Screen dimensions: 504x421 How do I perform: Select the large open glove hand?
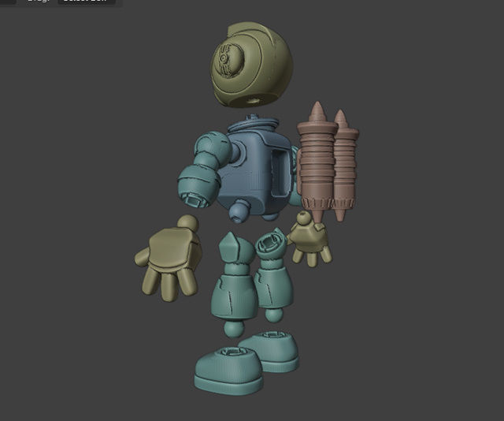click(x=169, y=259)
